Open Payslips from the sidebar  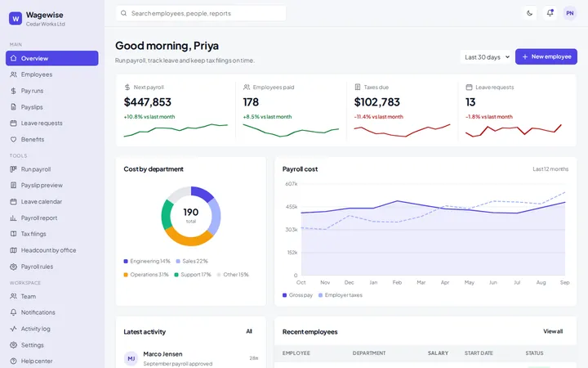[x=52, y=107]
